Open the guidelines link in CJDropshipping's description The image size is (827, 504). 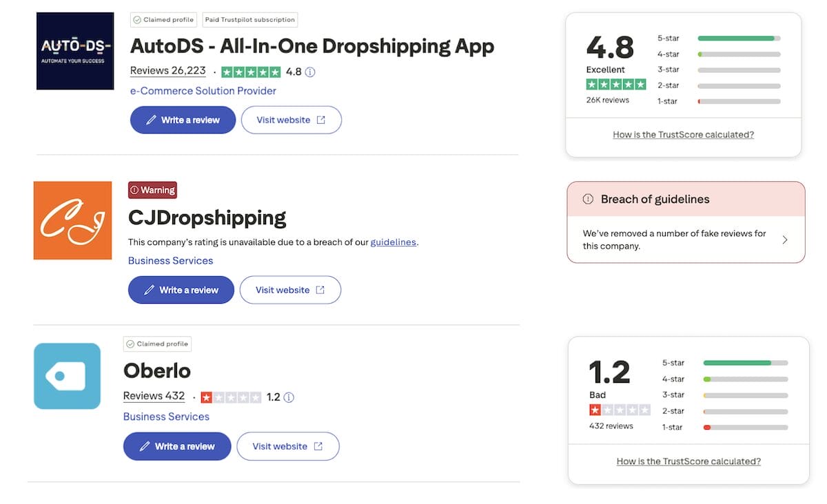tap(393, 242)
